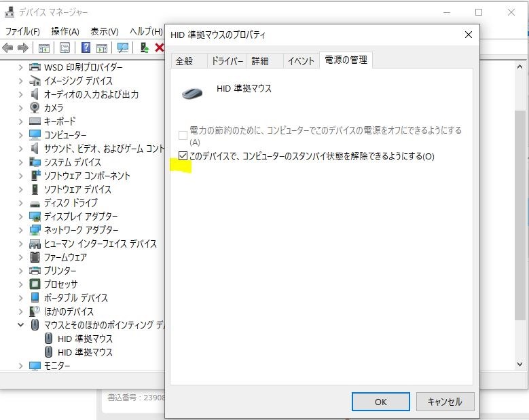Screen dimensions: 529x420
Task: Click the update driver toolbar icon
Action: tap(145, 47)
